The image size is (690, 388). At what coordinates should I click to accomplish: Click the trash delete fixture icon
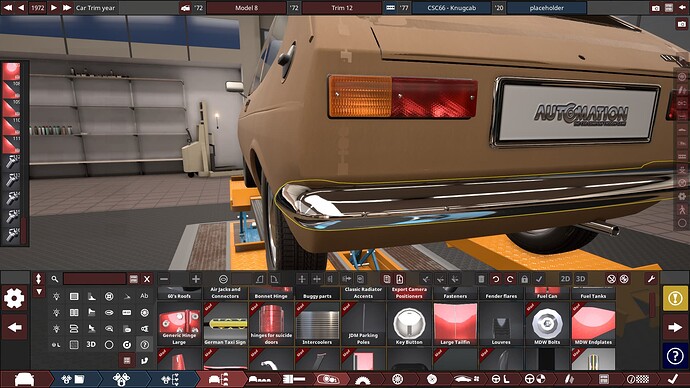pyautogui.click(x=481, y=279)
